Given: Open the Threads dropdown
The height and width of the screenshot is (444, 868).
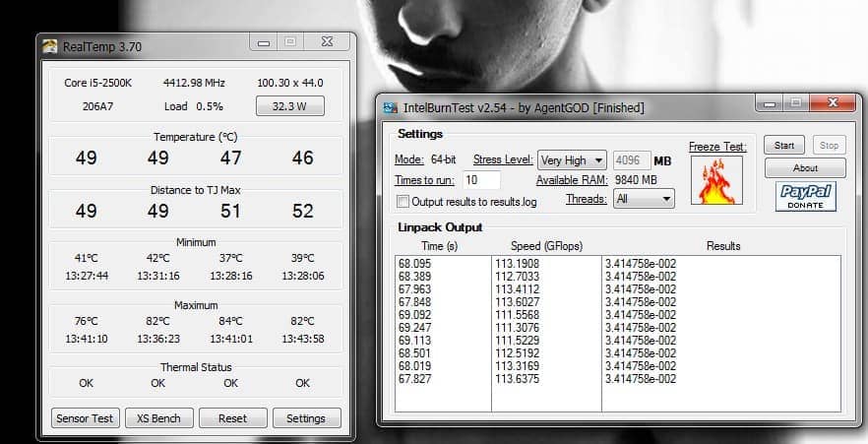Looking at the screenshot, I should [643, 199].
